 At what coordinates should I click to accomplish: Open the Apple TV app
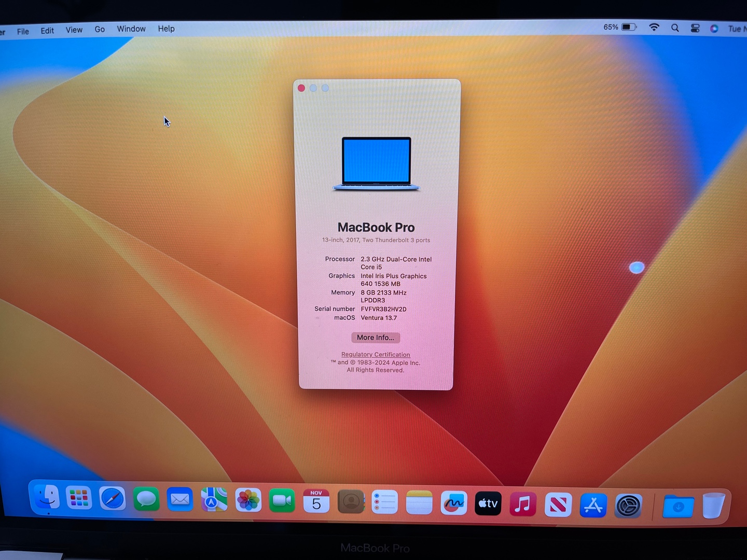click(x=488, y=503)
